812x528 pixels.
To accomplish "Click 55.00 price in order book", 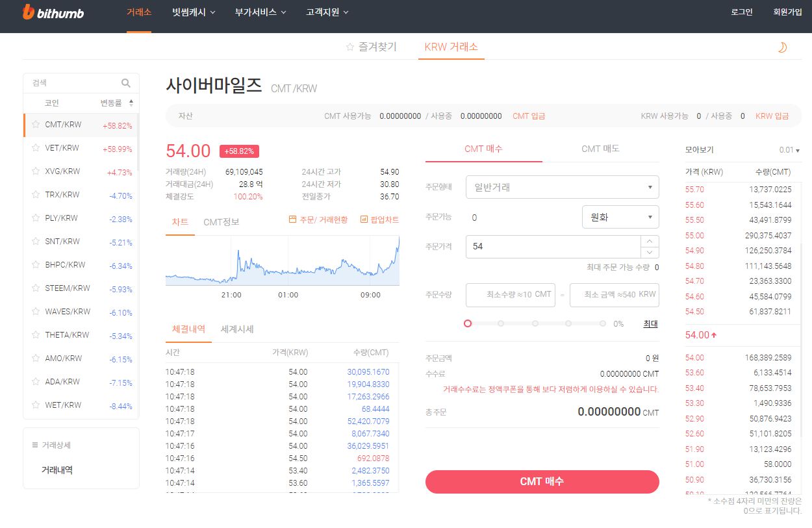I will tap(694, 236).
